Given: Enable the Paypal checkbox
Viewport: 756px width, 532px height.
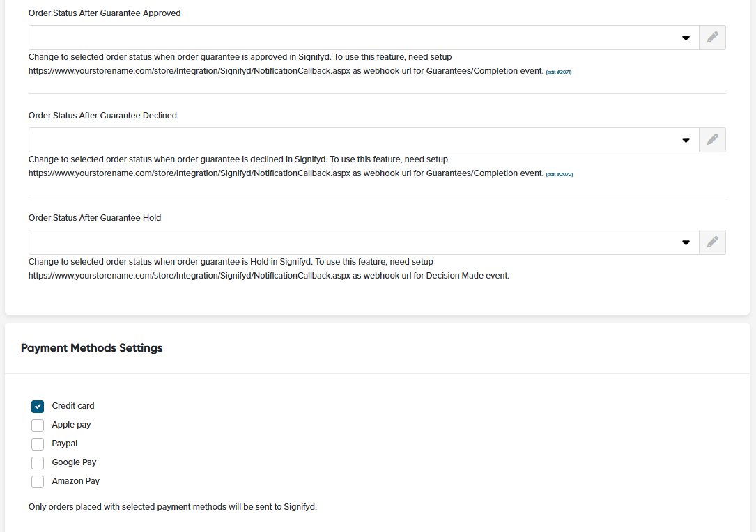Looking at the screenshot, I should click(x=38, y=444).
